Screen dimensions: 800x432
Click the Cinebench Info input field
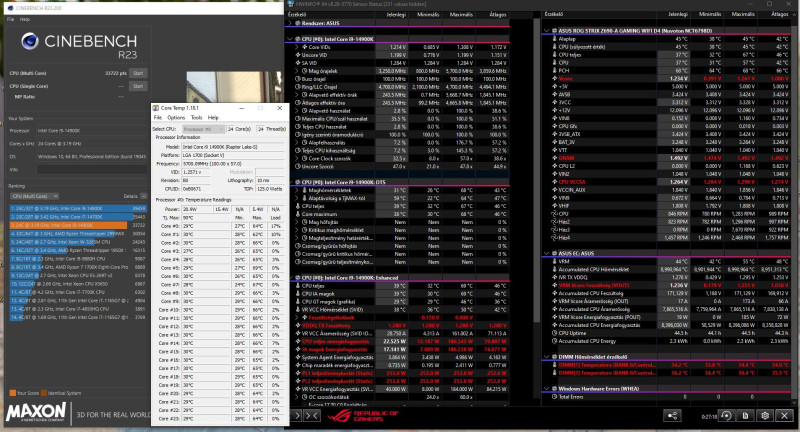point(91,169)
